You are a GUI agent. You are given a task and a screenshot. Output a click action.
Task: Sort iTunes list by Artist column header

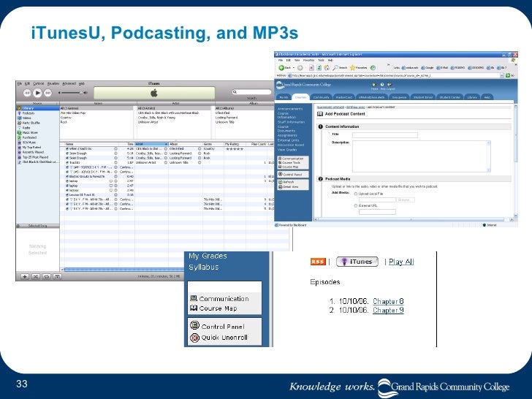click(x=151, y=144)
